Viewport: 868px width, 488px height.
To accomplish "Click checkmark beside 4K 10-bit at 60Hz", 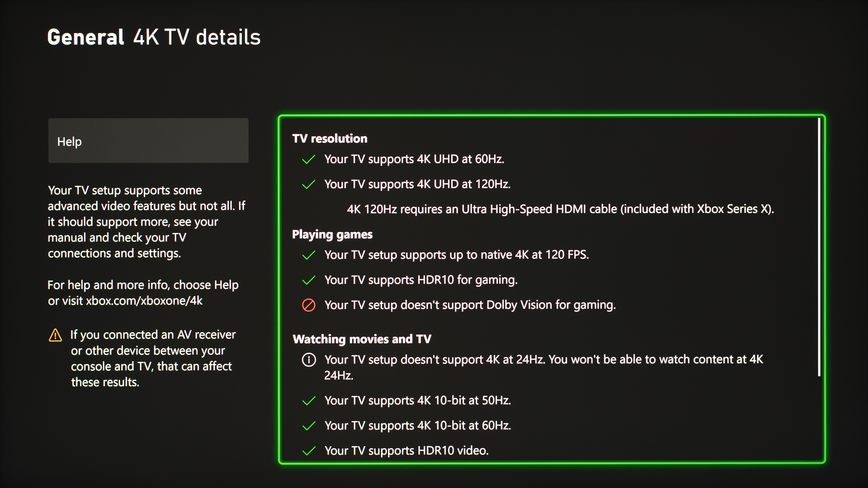I will (x=309, y=426).
